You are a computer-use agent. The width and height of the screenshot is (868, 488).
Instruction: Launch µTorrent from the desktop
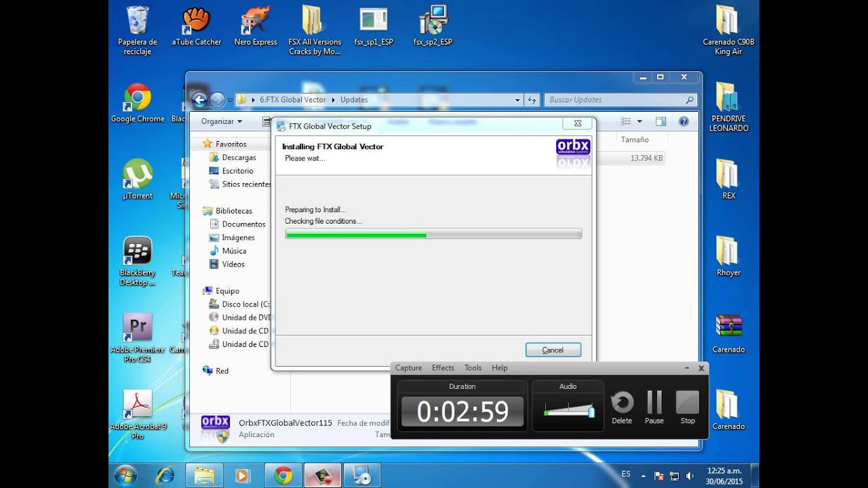coord(138,180)
